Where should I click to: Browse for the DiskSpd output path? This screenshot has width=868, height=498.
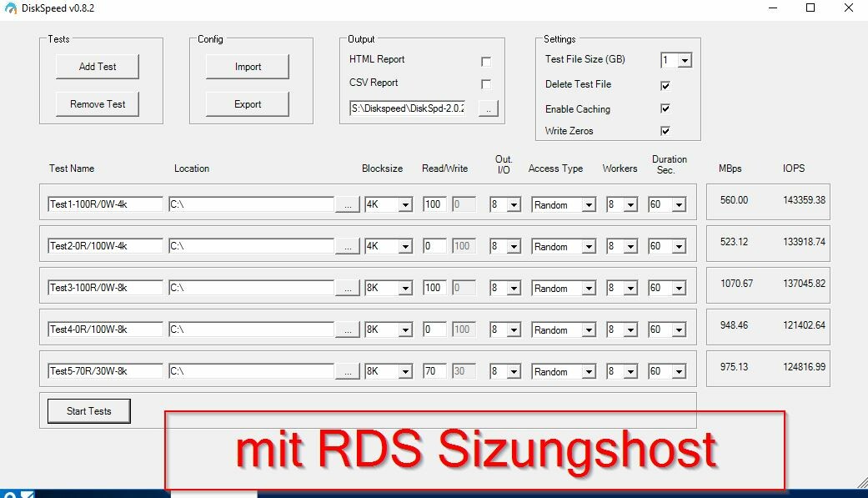tap(489, 108)
